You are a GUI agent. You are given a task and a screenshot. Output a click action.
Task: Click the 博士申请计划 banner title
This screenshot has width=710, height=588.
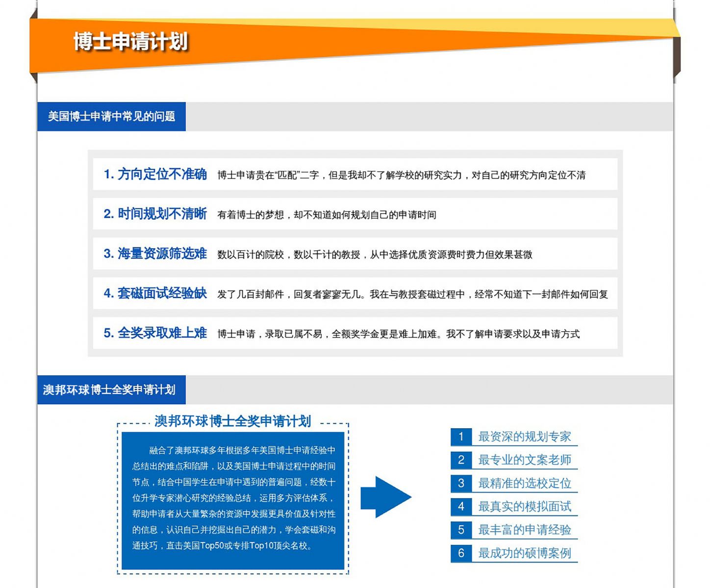pyautogui.click(x=130, y=42)
